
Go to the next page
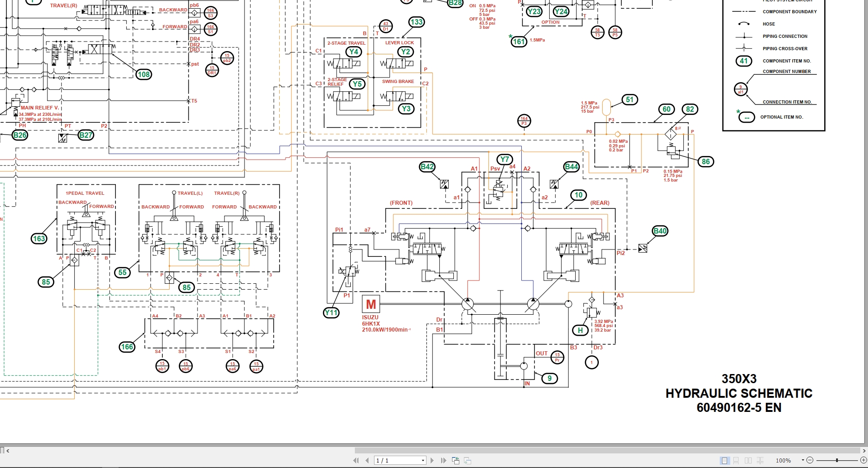(432, 460)
